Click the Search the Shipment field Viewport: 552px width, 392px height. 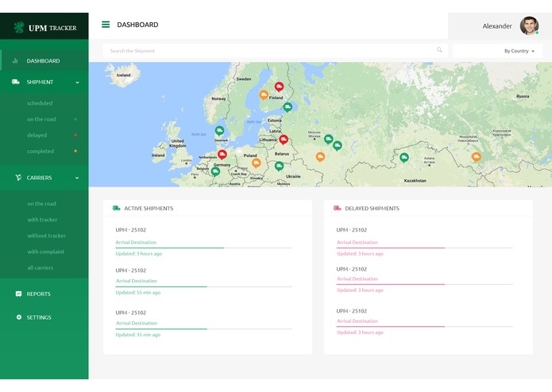pyautogui.click(x=275, y=51)
